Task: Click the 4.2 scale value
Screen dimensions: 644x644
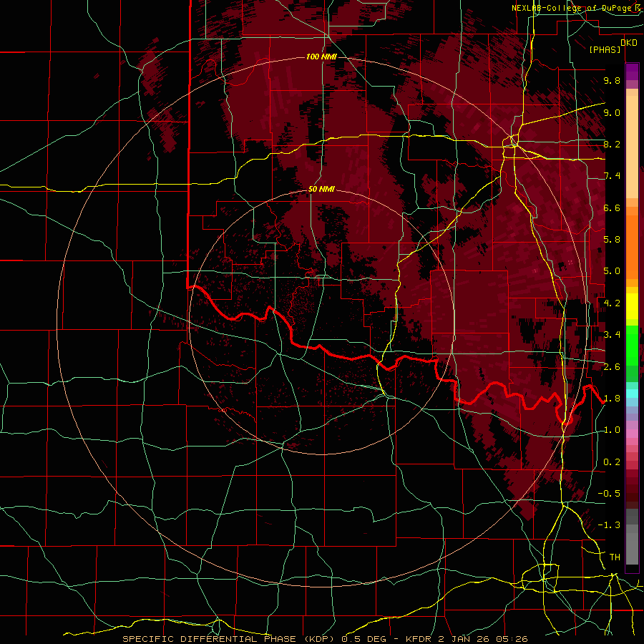Action: coord(612,303)
